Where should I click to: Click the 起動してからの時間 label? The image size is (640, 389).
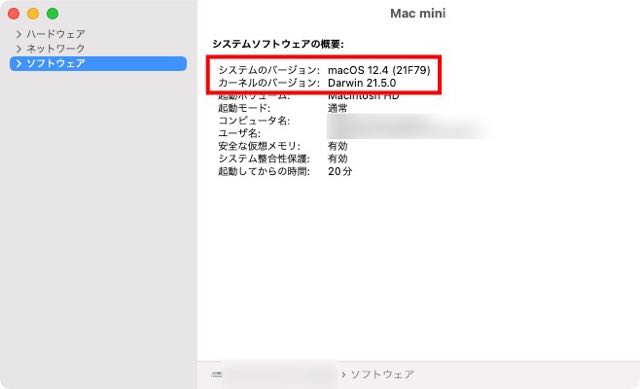(264, 171)
